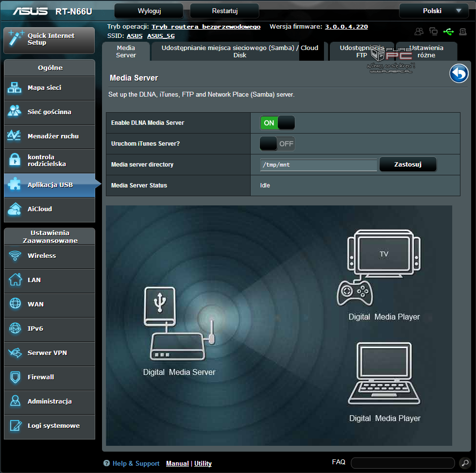Click the TV Digital Media Player illustration
Screen dimensions: 476x473
pyautogui.click(x=379, y=267)
